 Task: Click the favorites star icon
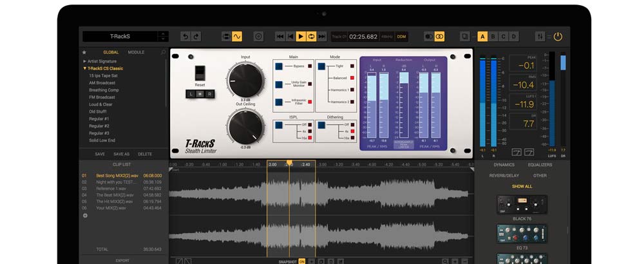[84, 52]
